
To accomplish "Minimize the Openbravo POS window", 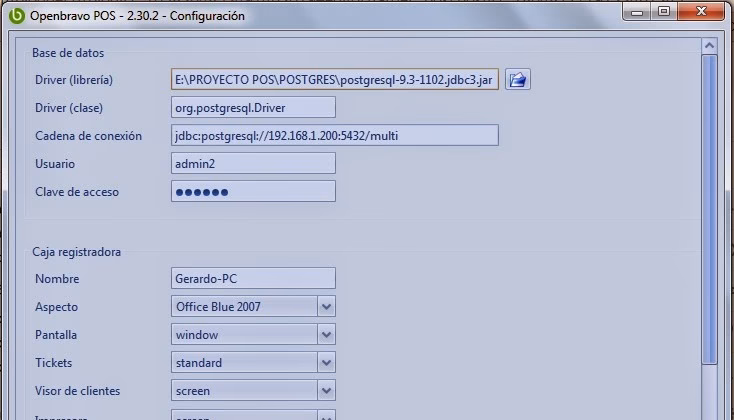I will point(637,12).
